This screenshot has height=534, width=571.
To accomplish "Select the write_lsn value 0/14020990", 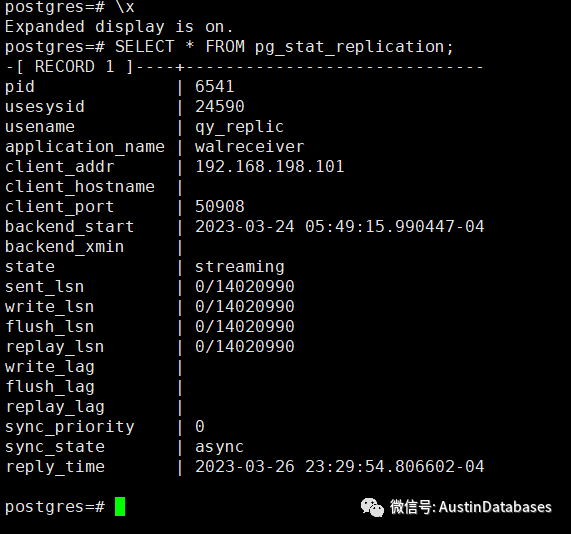I will (x=244, y=307).
